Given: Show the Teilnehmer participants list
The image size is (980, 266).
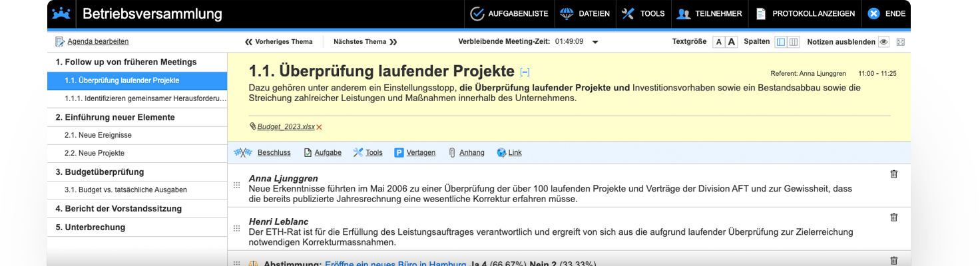Looking at the screenshot, I should 710,14.
